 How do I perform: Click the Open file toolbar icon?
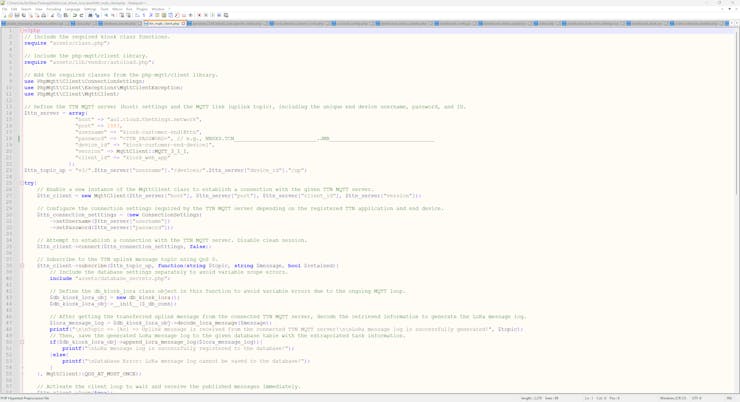pos(10,15)
